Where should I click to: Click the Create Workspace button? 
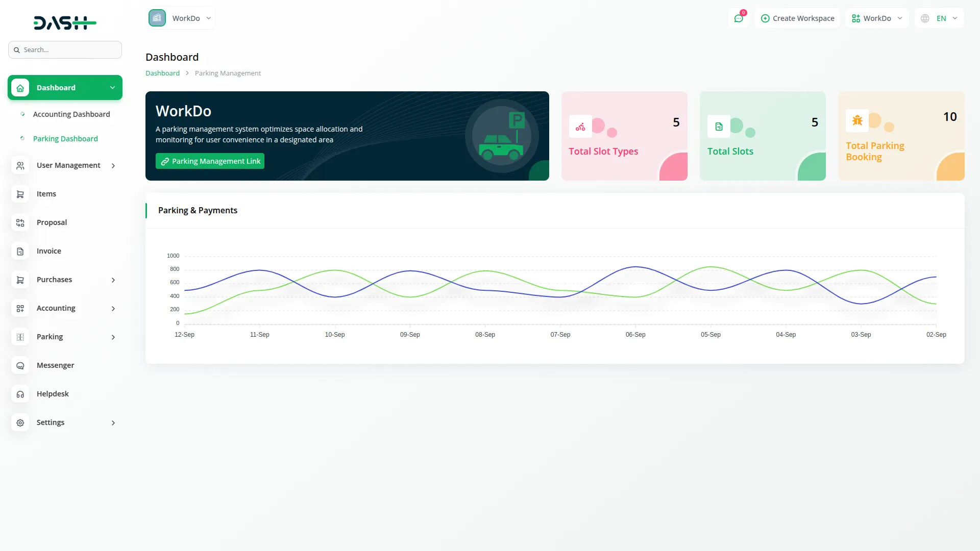(797, 18)
